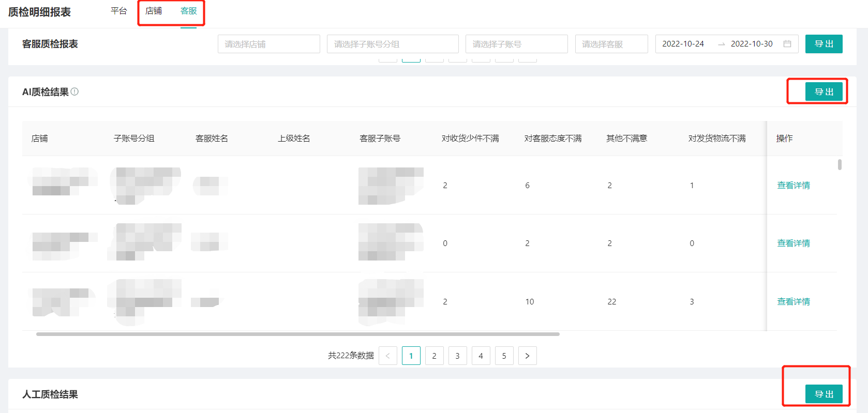The image size is (868, 413).
Task: Export the 人工质检结果 section
Action: (x=824, y=394)
